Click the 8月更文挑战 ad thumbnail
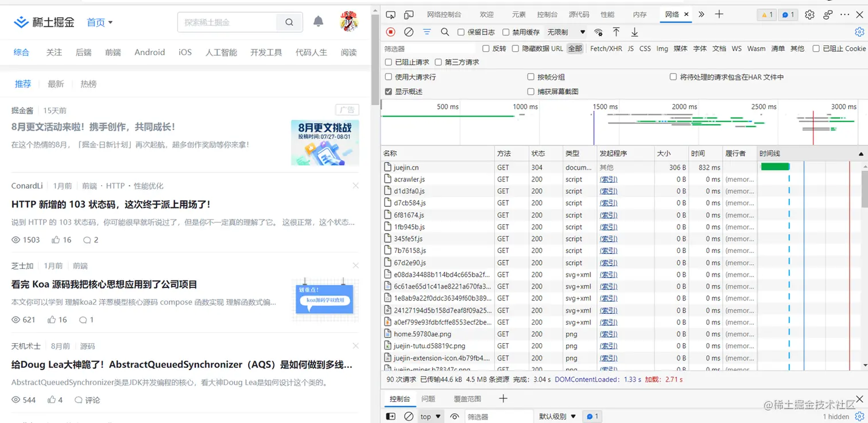 click(325, 143)
